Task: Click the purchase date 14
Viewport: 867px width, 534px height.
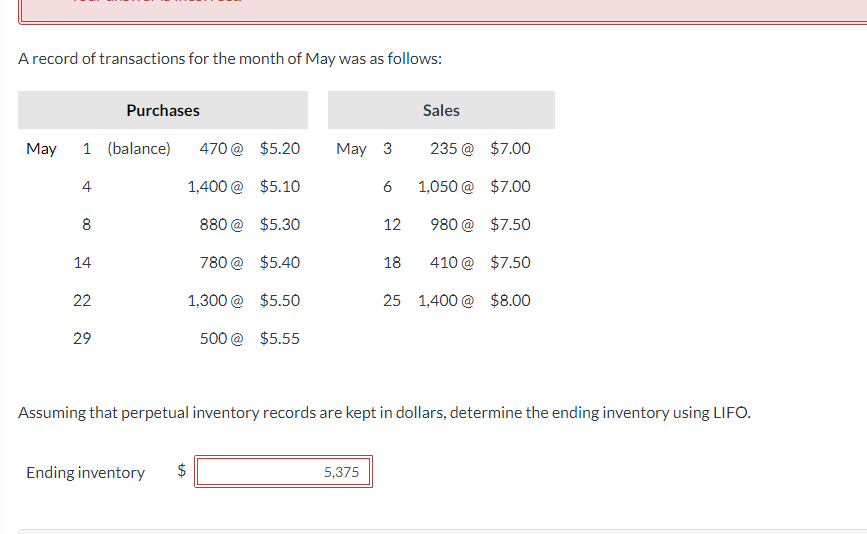Action: tap(82, 263)
